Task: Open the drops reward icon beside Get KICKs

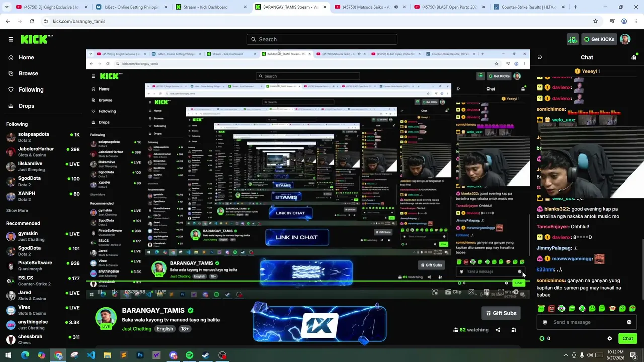Action: click(x=572, y=39)
